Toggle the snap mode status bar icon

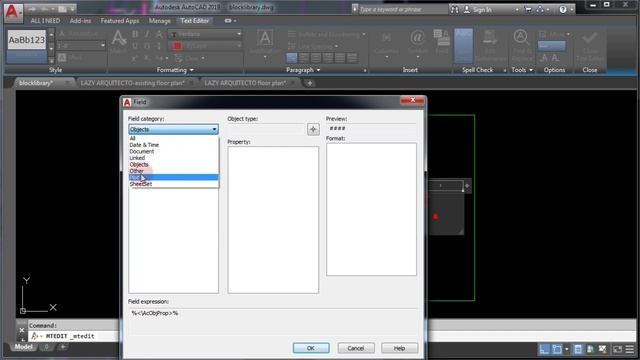pyautogui.click(x=557, y=349)
